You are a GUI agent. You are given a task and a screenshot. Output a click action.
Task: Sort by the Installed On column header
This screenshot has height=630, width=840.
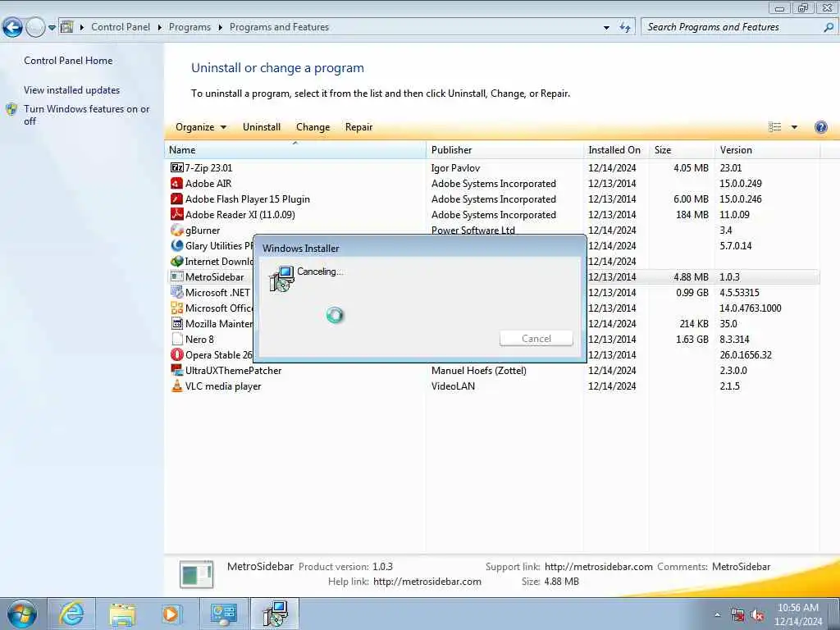coord(616,150)
